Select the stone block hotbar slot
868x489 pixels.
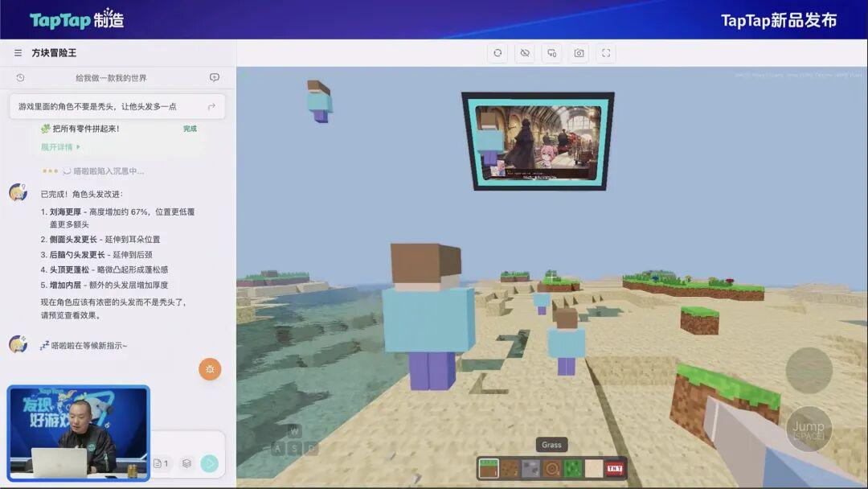tap(531, 469)
